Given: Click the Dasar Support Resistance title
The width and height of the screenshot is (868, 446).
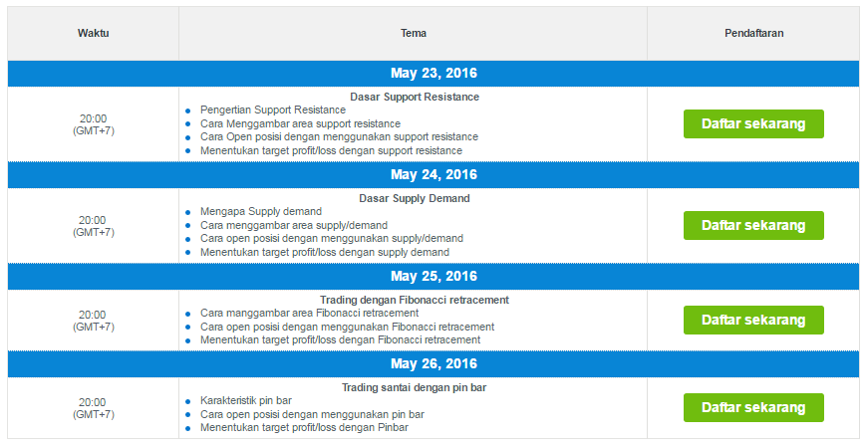Looking at the screenshot, I should pos(415,97).
